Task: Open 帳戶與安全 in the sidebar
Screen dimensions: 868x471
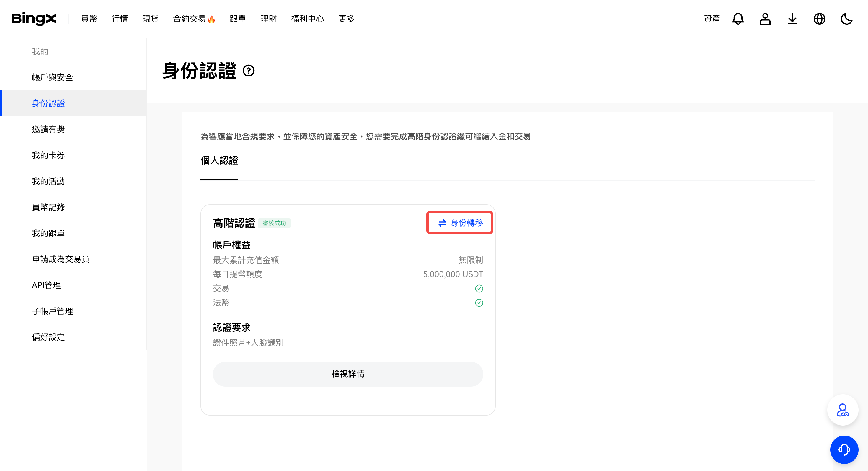Action: [x=53, y=77]
